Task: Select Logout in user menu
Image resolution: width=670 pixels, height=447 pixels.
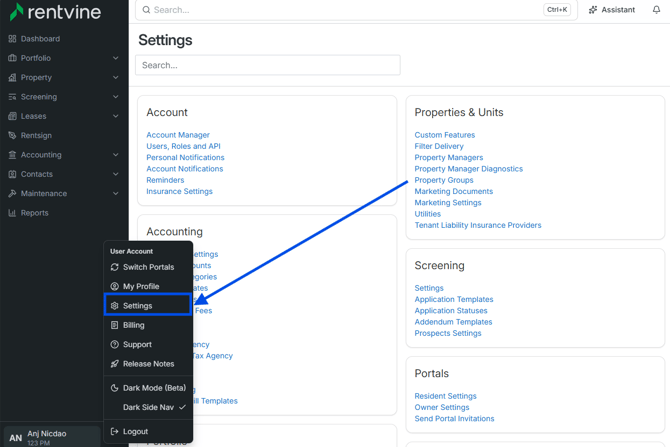Action: (148, 432)
